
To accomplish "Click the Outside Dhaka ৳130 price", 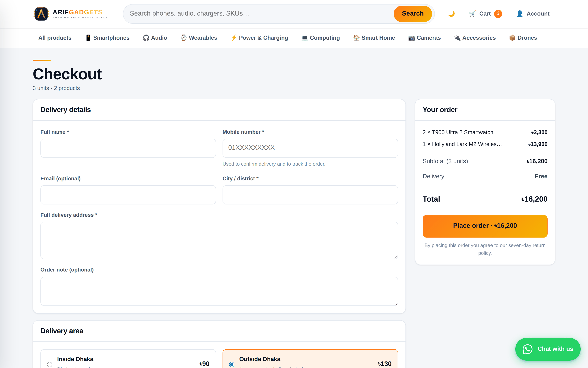I will pos(385,364).
